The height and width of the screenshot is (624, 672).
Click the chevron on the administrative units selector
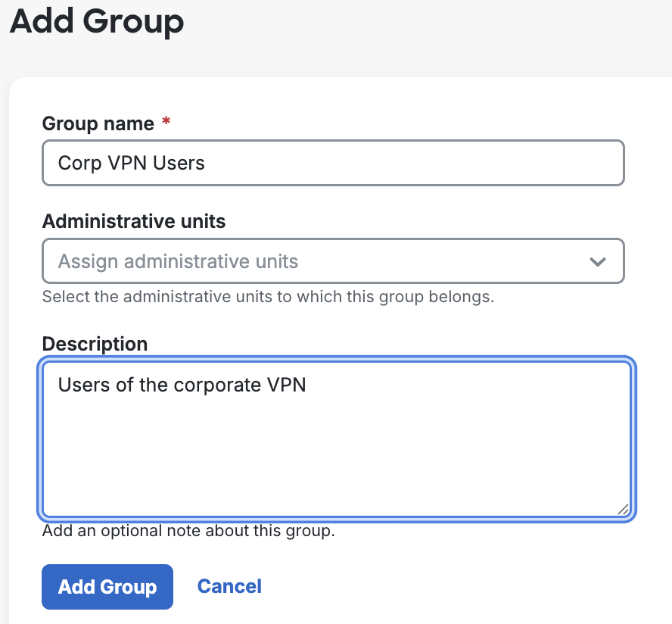pos(597,261)
